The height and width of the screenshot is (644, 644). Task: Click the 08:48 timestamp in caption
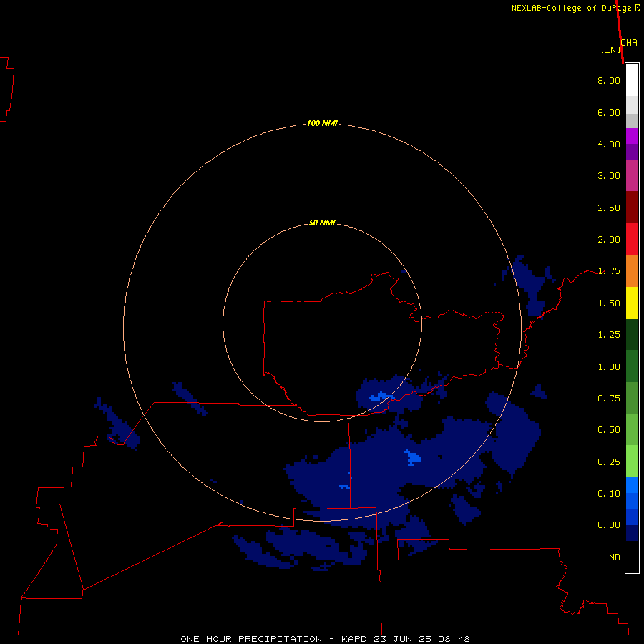click(x=454, y=639)
